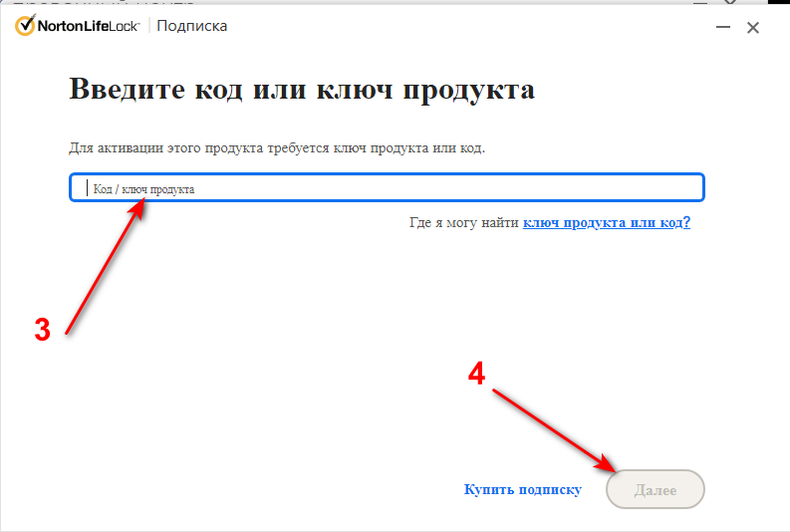Click the "Подписка" window title label
The width and height of the screenshot is (790, 532).
pos(192,26)
